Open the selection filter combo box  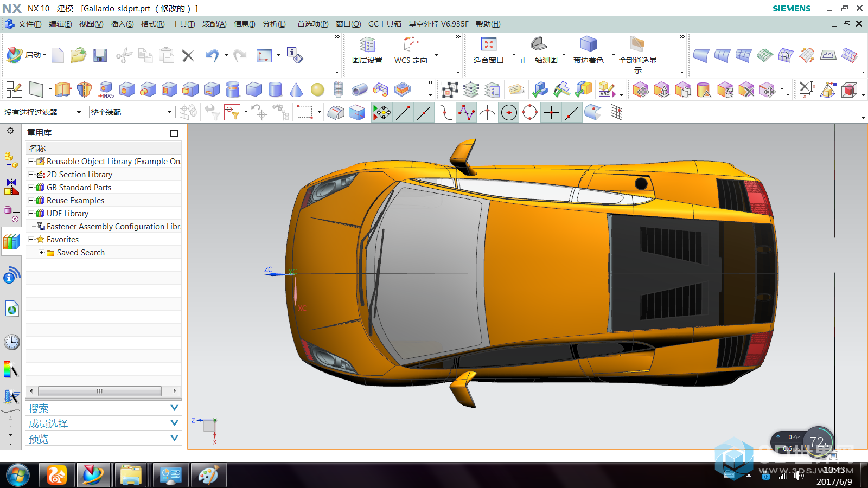coord(44,112)
